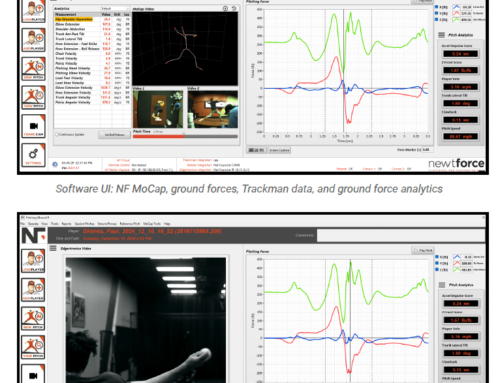The width and height of the screenshot is (500, 383).
Task: Click the hamburger icon beside upper Pitch Analytics
Action: [x=442, y=35]
